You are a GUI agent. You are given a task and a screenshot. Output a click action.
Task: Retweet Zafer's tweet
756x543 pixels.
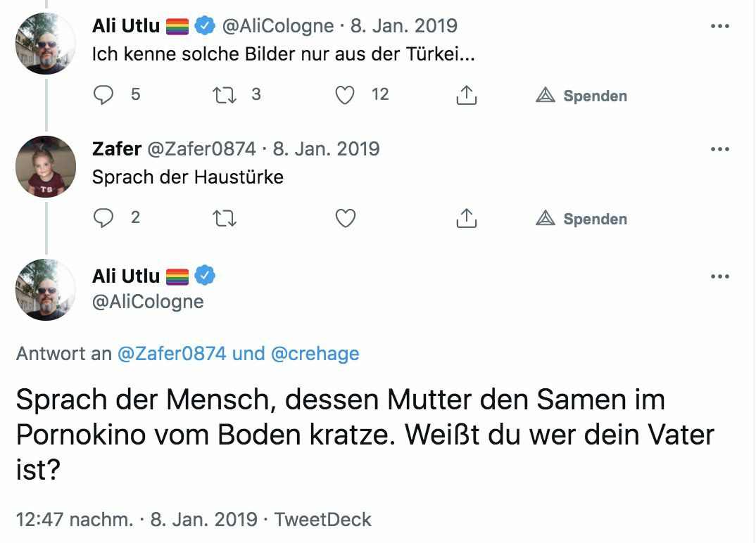[224, 219]
